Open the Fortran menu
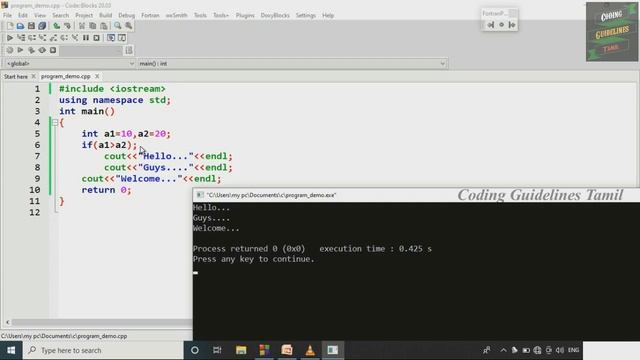The image size is (640, 360). [x=150, y=16]
